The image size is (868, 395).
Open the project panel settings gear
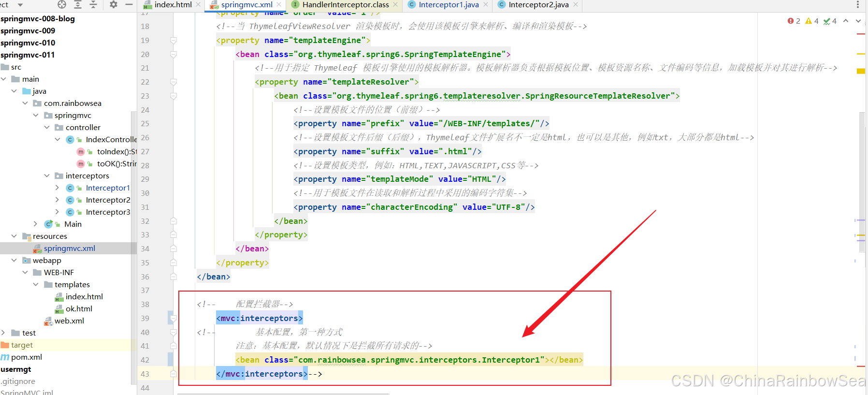pyautogui.click(x=114, y=4)
